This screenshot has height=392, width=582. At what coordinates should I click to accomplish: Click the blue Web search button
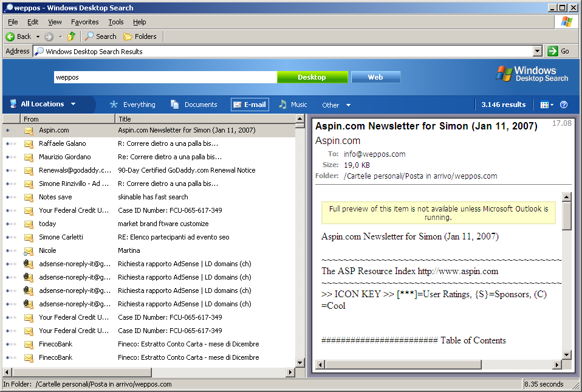(375, 77)
